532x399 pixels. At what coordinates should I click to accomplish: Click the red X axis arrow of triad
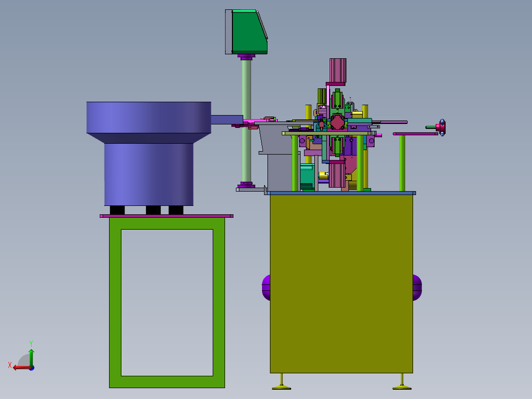(x=21, y=368)
